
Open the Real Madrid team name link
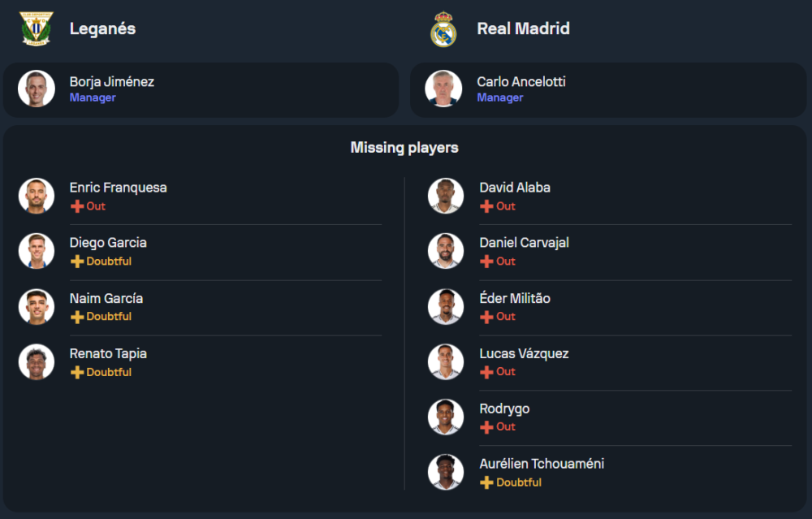(x=523, y=28)
